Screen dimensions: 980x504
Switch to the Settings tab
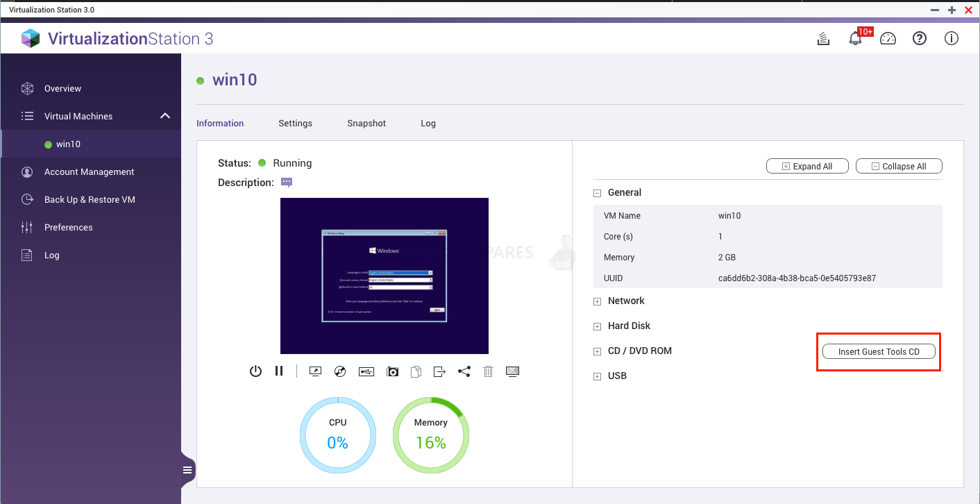296,123
